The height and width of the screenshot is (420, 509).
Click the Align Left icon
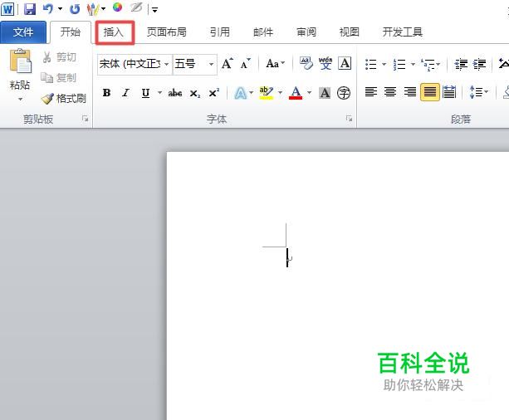click(x=371, y=92)
